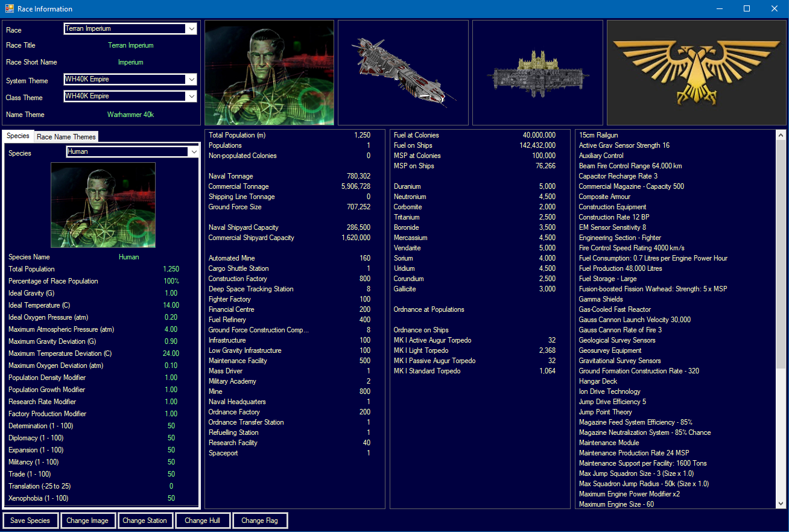
Task: Select the Hangar Deck technology entry
Action: point(676,381)
